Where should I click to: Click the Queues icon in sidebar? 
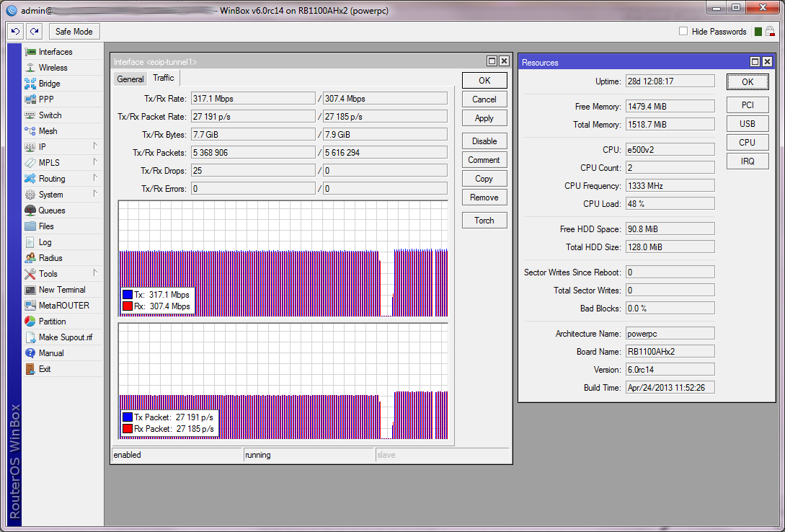coord(30,210)
